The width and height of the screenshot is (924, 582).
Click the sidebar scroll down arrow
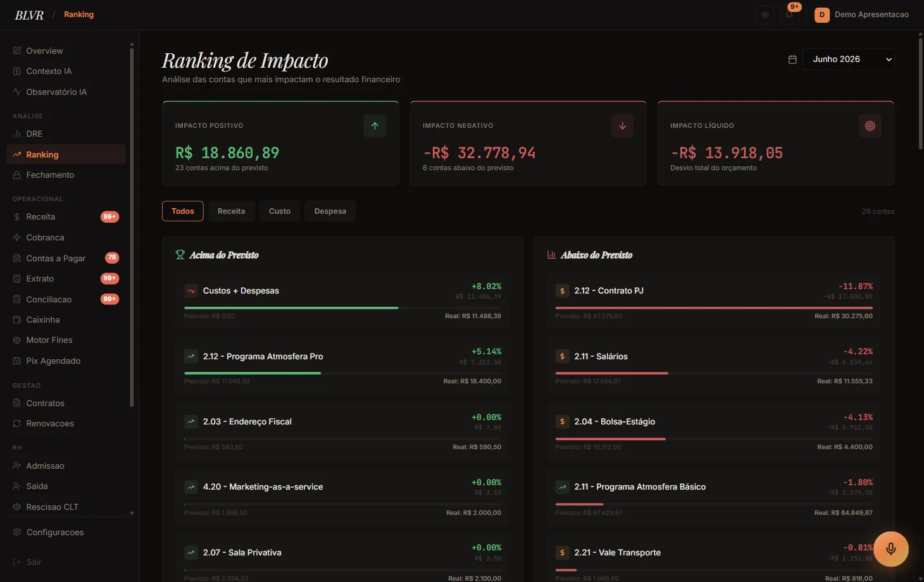point(132,513)
